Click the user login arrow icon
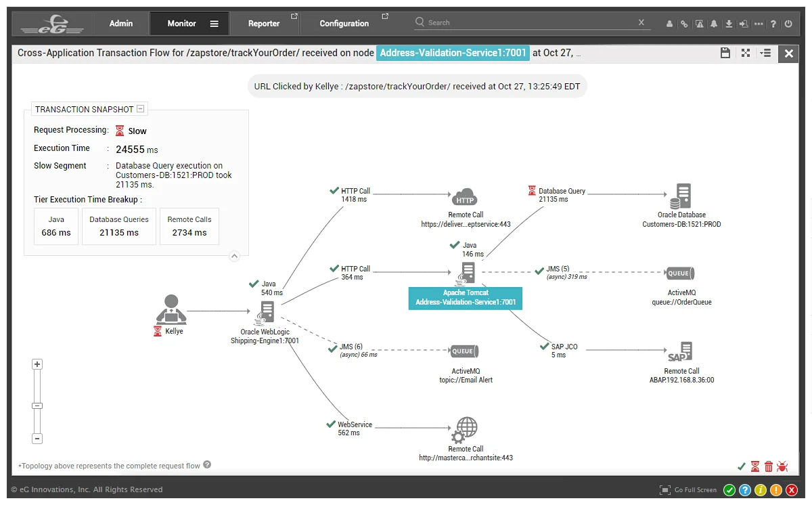 (744, 24)
